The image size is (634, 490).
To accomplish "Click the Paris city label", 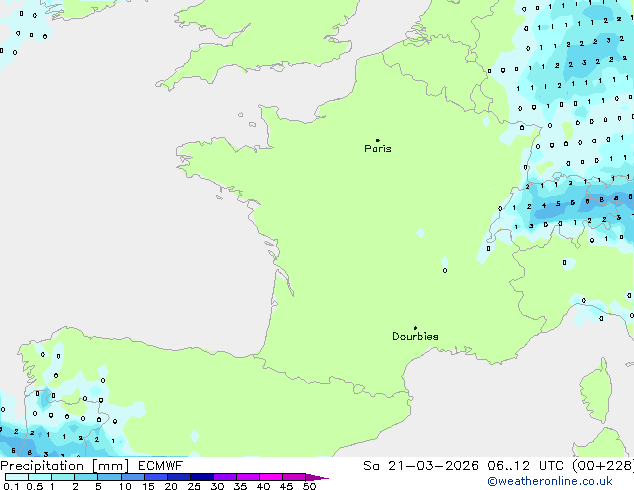I will [x=378, y=149].
